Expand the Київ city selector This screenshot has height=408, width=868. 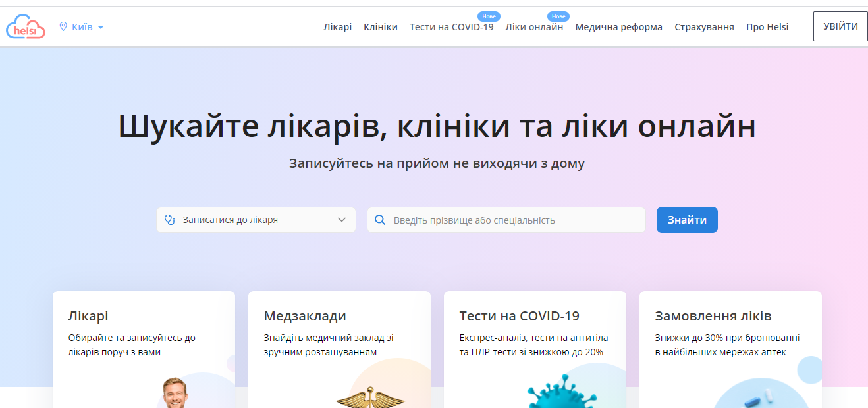coord(82,26)
